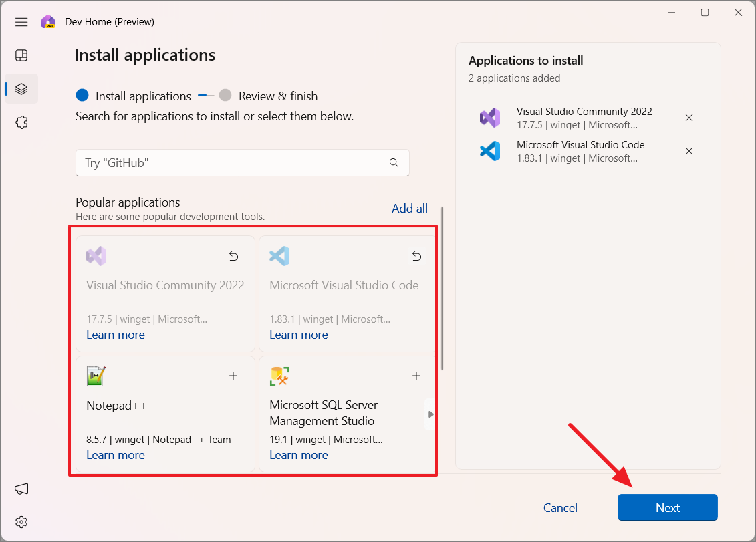Show more popular applications with the side arrow

click(430, 414)
